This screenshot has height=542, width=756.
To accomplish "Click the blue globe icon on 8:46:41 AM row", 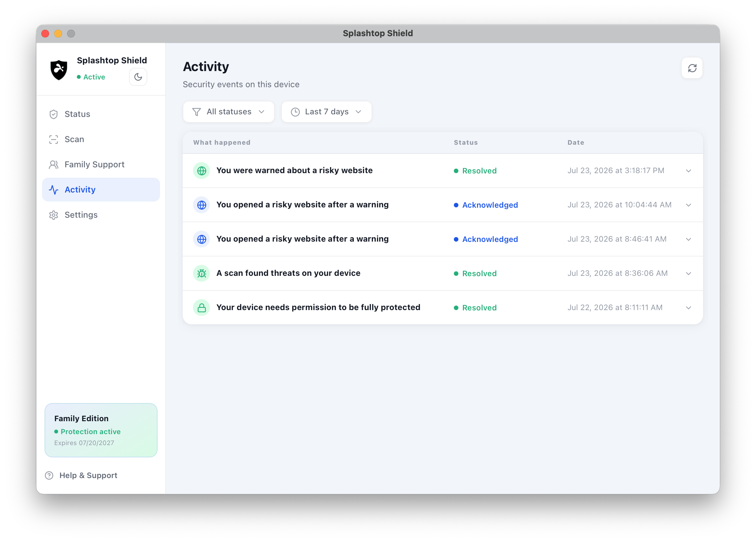I will 201,239.
